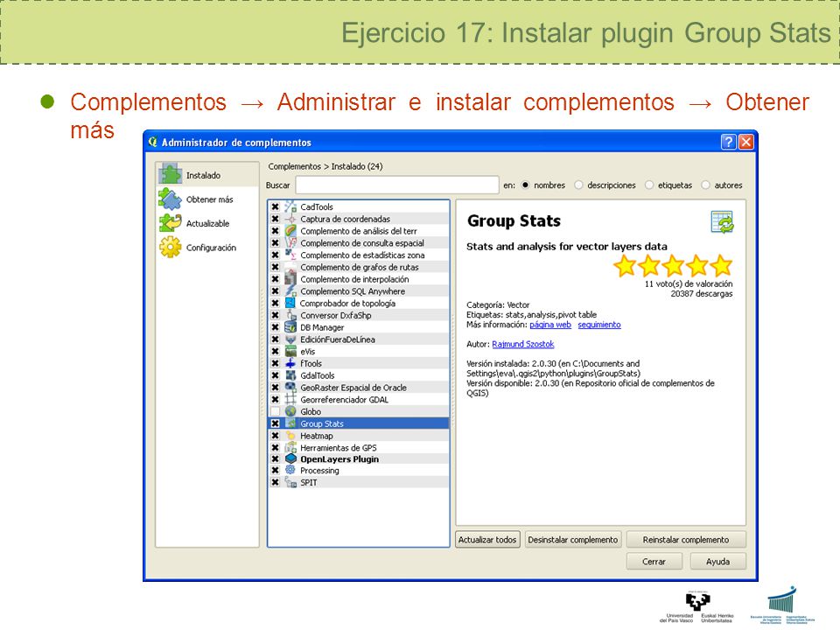Click the Complemento de interpolación icon
Screen dimensions: 840x630
[290, 279]
